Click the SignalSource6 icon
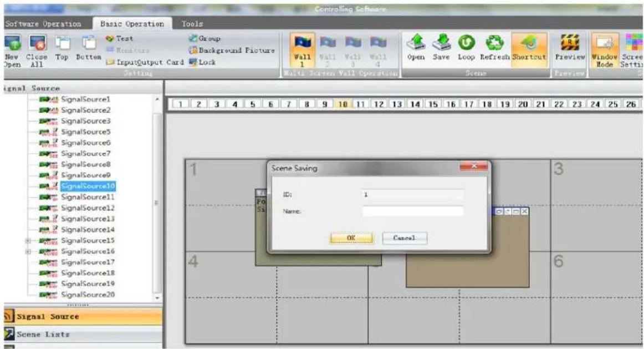Screen dimensions: 644x349 point(48,143)
